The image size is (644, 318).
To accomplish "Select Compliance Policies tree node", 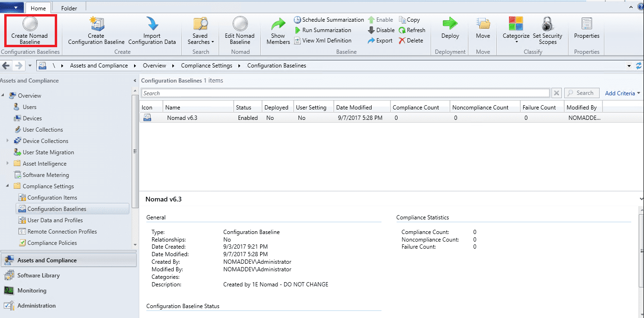I will pos(52,243).
